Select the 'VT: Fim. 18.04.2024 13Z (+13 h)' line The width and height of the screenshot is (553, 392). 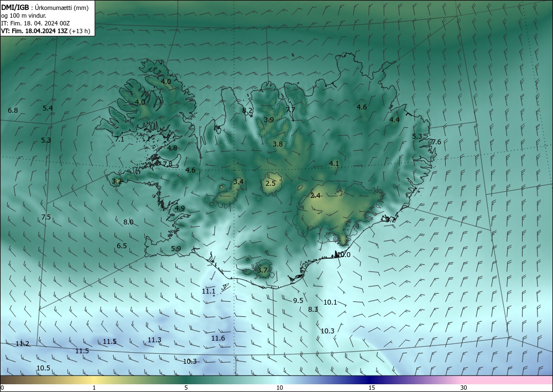pyautogui.click(x=46, y=31)
